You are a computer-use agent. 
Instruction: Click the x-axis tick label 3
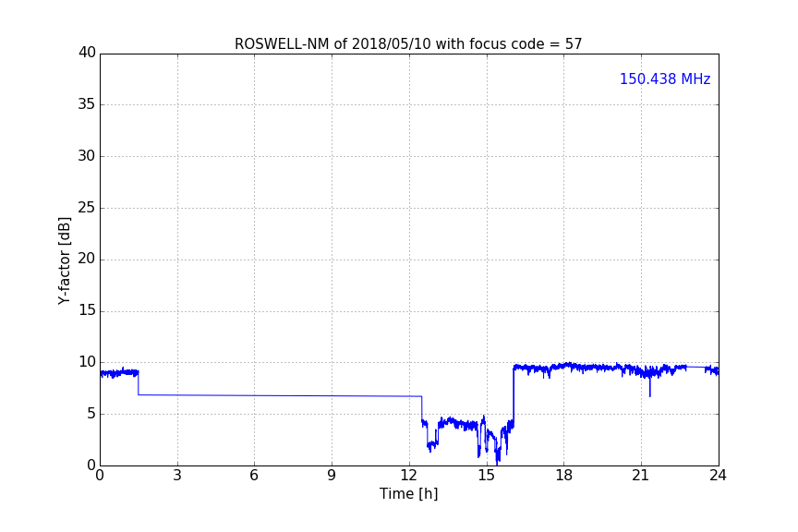coord(177,476)
